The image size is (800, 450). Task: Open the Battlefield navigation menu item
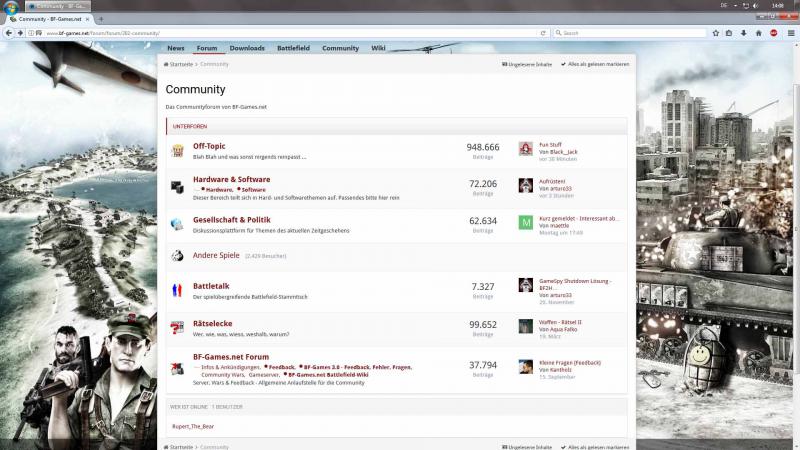point(293,48)
